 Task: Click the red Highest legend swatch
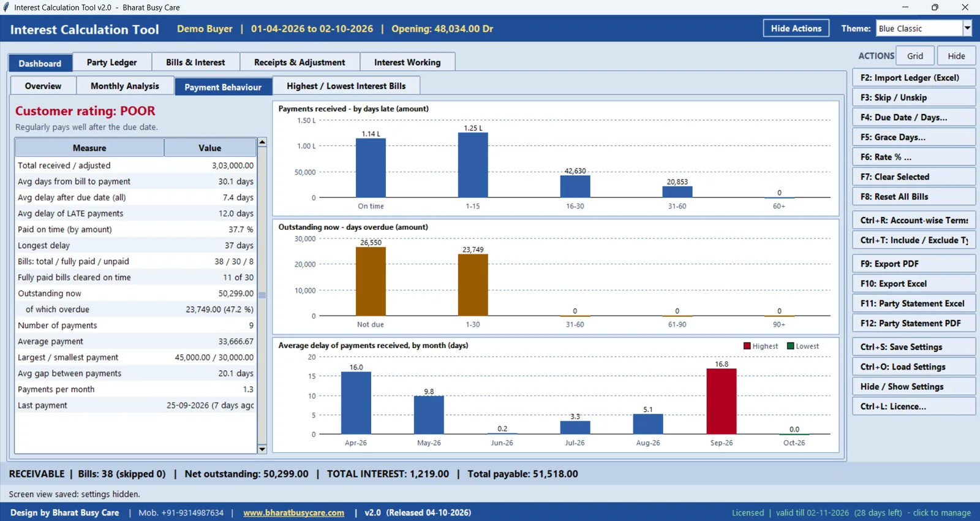(747, 346)
